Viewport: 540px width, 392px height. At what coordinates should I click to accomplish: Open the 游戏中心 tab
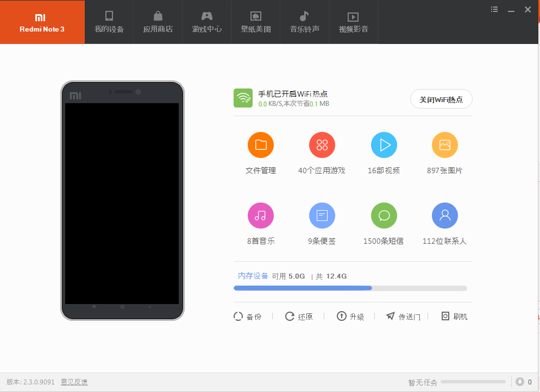207,22
